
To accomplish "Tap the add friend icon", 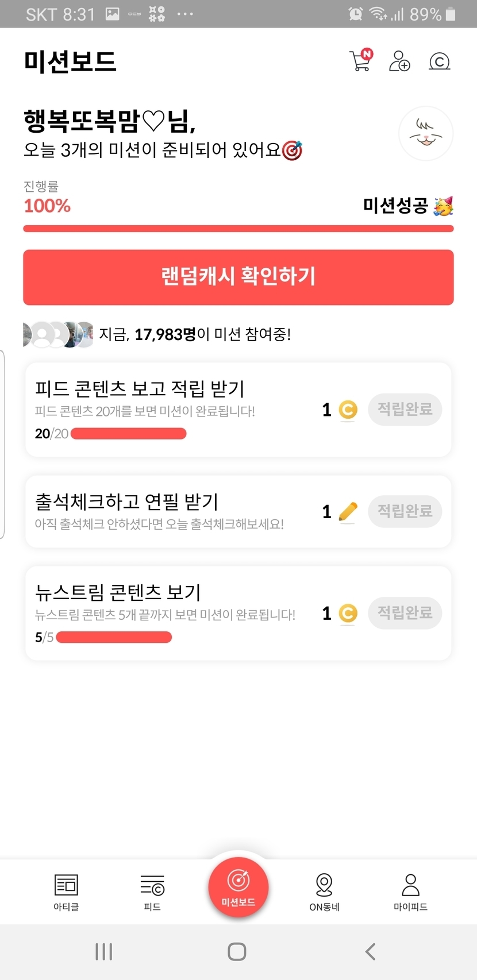I will 399,61.
